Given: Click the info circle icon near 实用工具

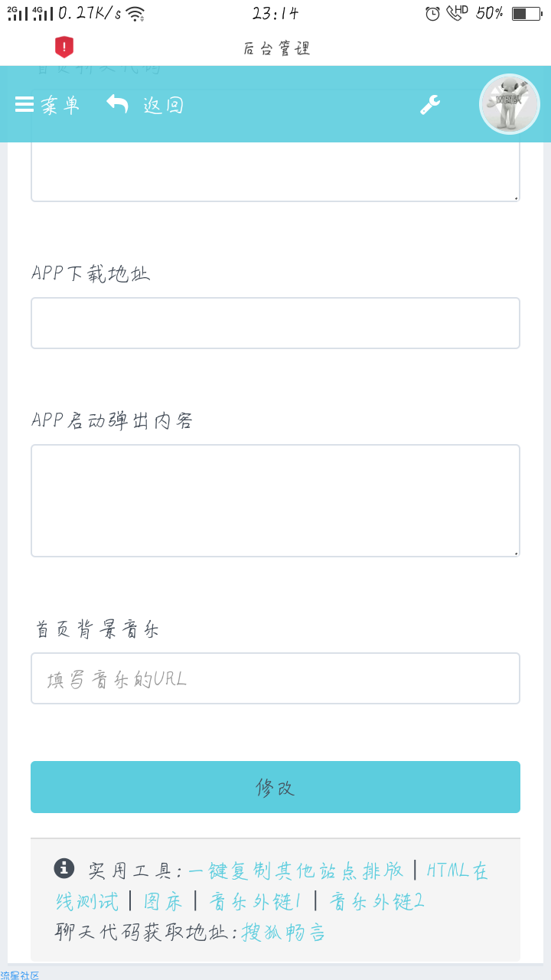Looking at the screenshot, I should point(64,868).
